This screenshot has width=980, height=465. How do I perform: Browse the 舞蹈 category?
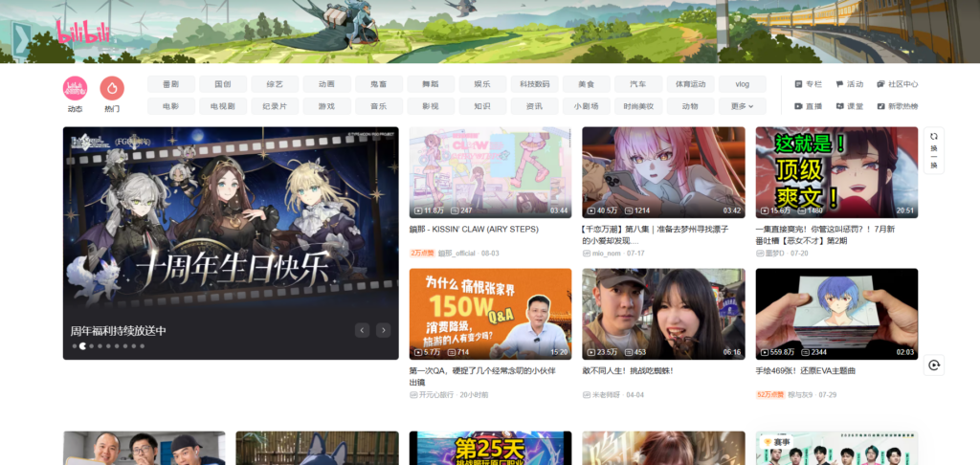431,84
